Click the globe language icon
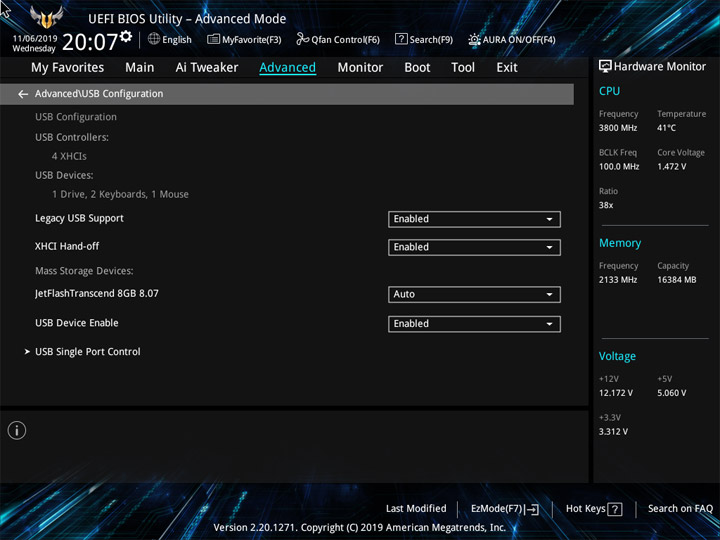 [x=154, y=39]
